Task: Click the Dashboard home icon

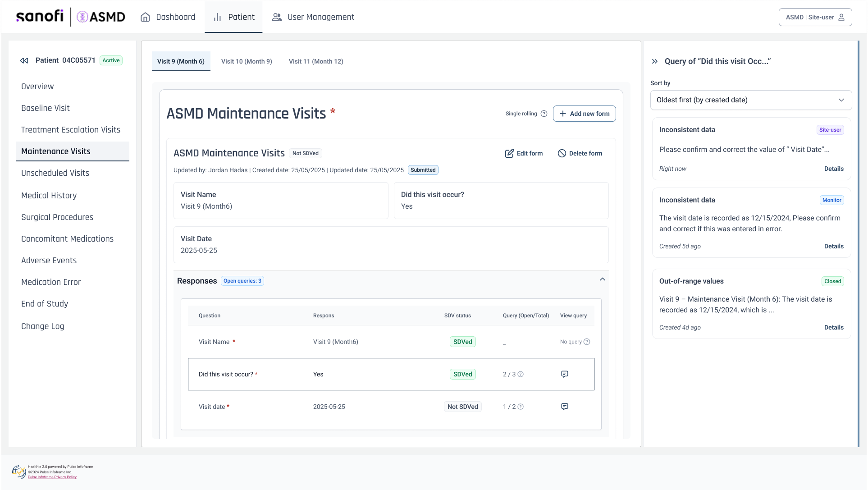Action: click(x=145, y=17)
